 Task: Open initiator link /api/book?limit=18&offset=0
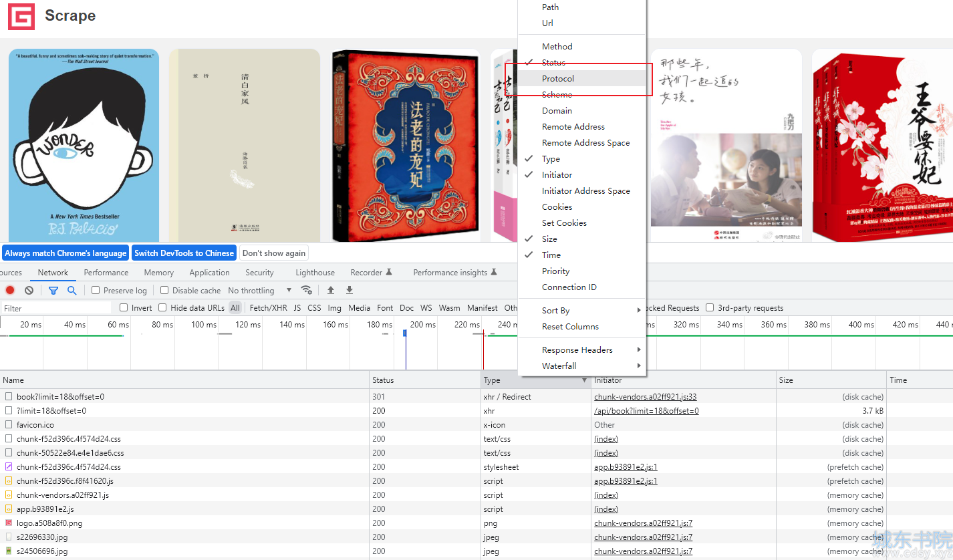point(646,410)
